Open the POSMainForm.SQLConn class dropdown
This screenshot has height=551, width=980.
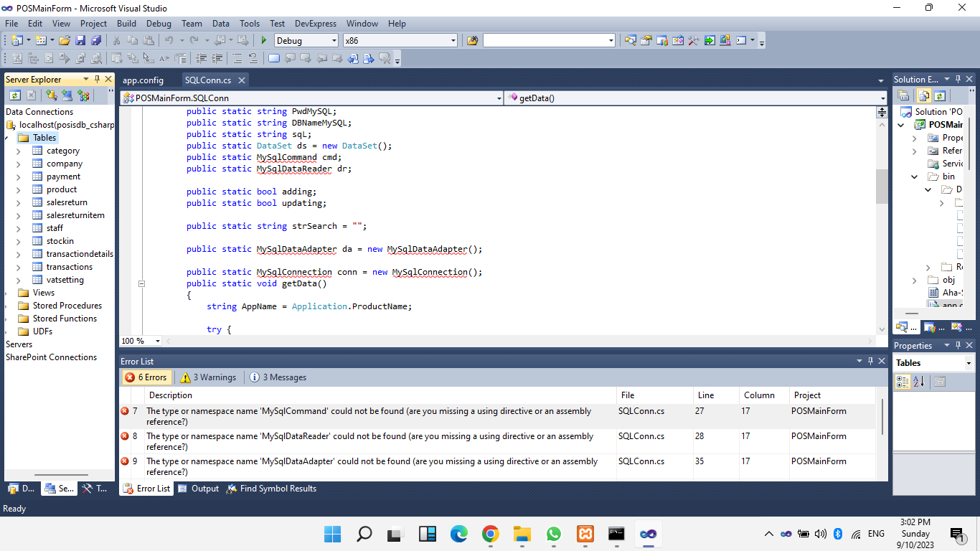click(499, 98)
